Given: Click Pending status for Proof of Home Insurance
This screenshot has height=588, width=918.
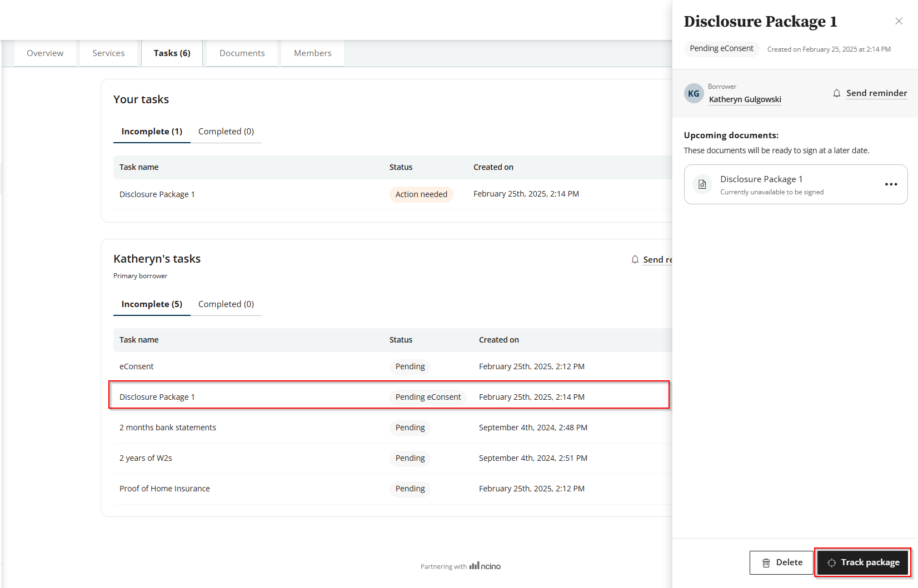Looking at the screenshot, I should point(410,489).
